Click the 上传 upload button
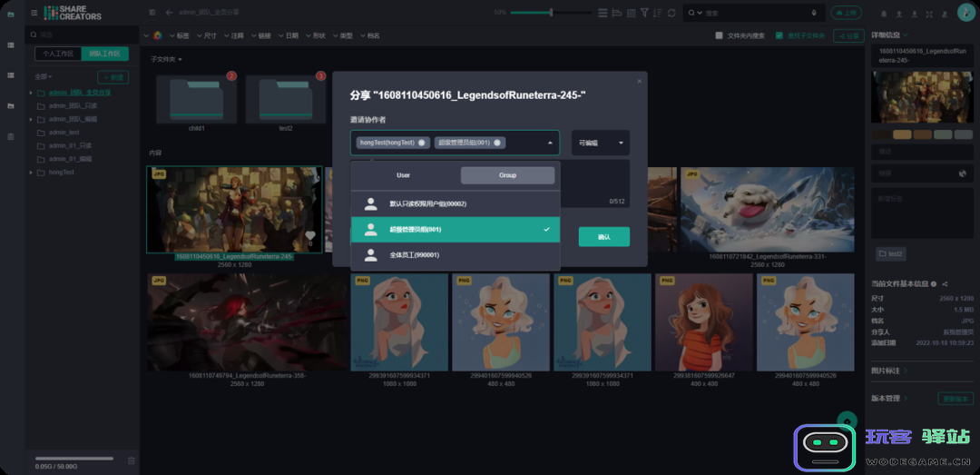Viewport: 980px width, 475px height. pyautogui.click(x=846, y=13)
